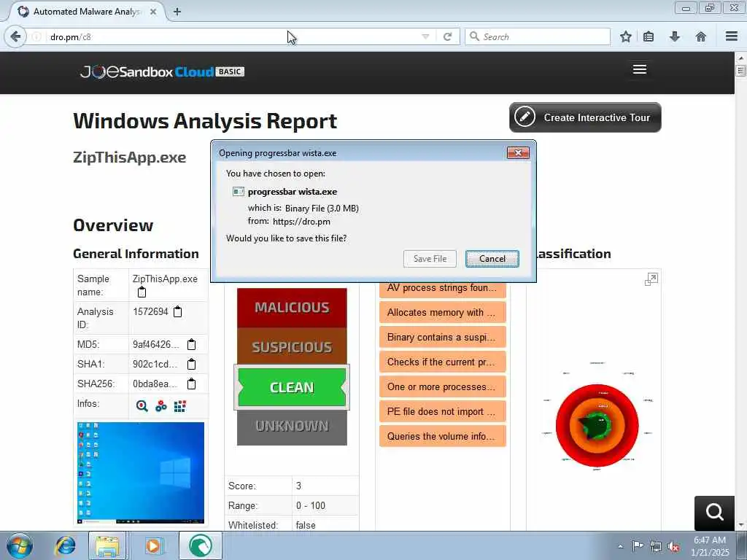Open the Windows Start menu
Viewport: 747px width, 560px height.
click(20, 545)
